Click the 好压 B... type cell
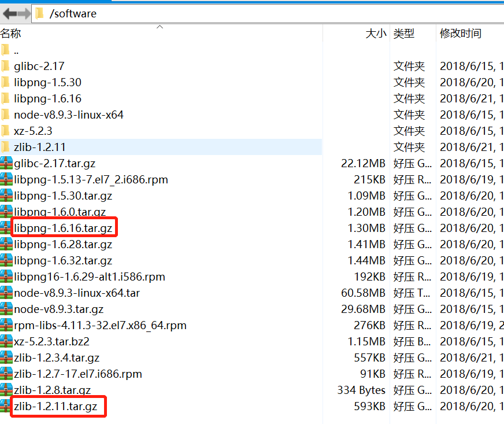504x424 pixels. click(413, 342)
